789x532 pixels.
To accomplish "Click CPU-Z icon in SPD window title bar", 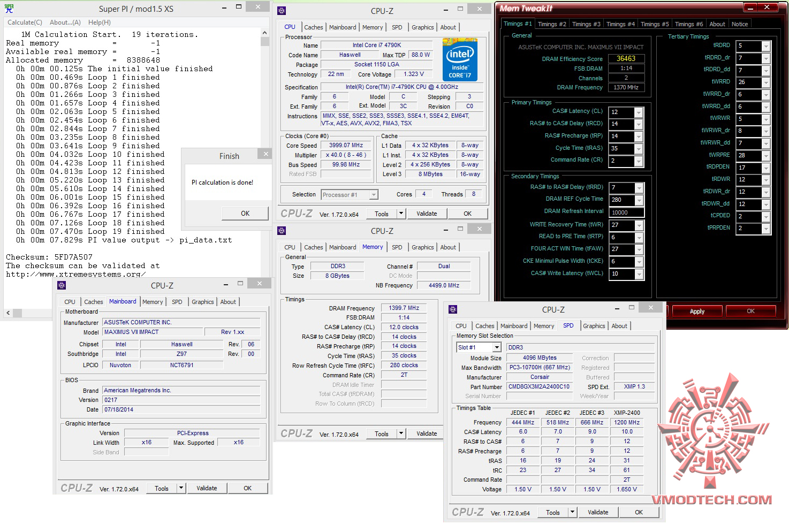I will [x=453, y=309].
